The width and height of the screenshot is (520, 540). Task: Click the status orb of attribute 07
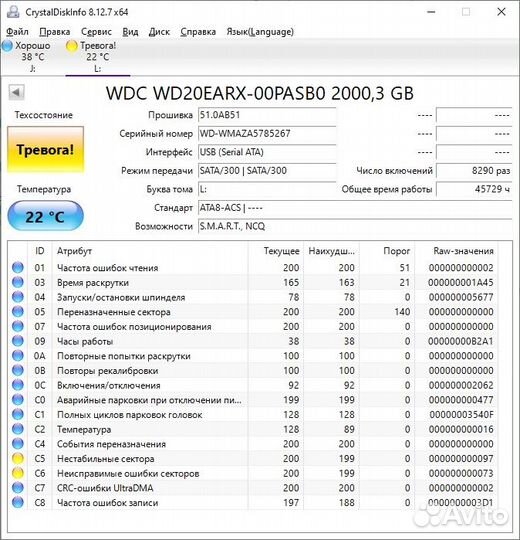click(18, 326)
